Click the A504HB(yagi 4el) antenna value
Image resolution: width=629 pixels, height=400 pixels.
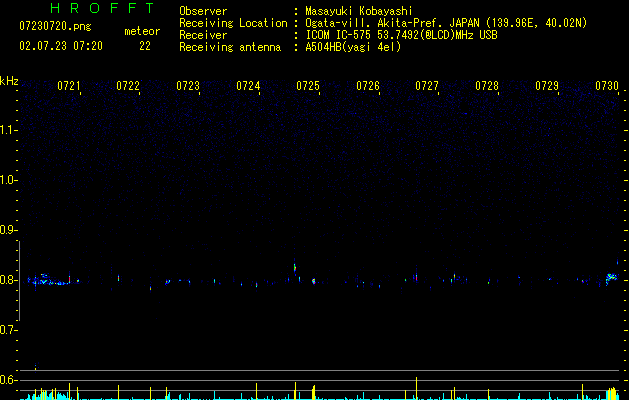click(x=353, y=47)
